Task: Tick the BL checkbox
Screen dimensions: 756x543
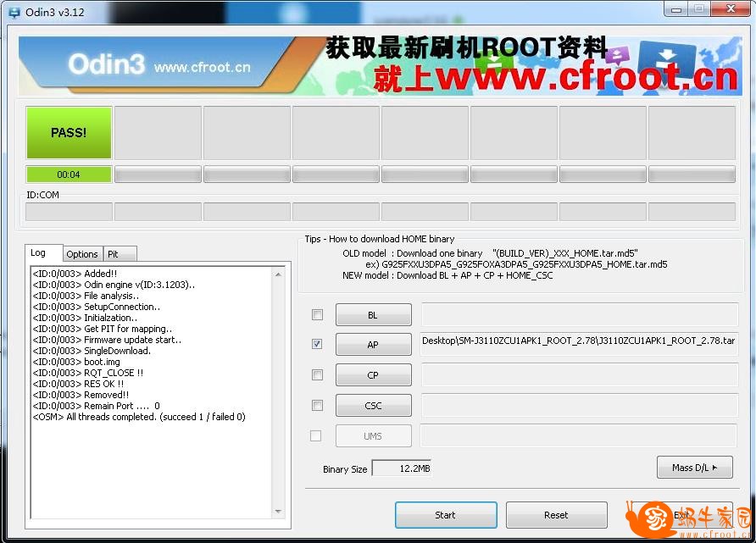Action: pyautogui.click(x=317, y=314)
